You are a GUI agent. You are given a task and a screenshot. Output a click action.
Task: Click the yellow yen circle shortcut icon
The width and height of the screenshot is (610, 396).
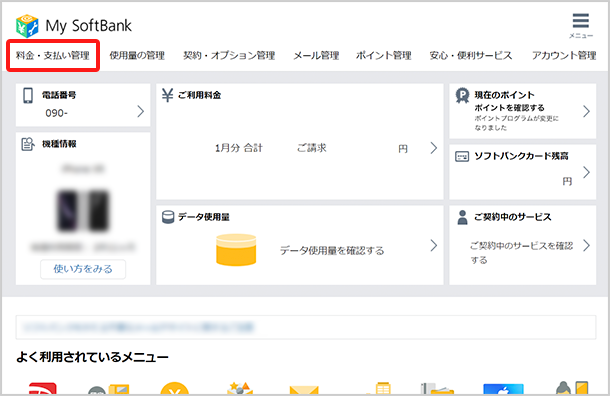click(x=175, y=389)
